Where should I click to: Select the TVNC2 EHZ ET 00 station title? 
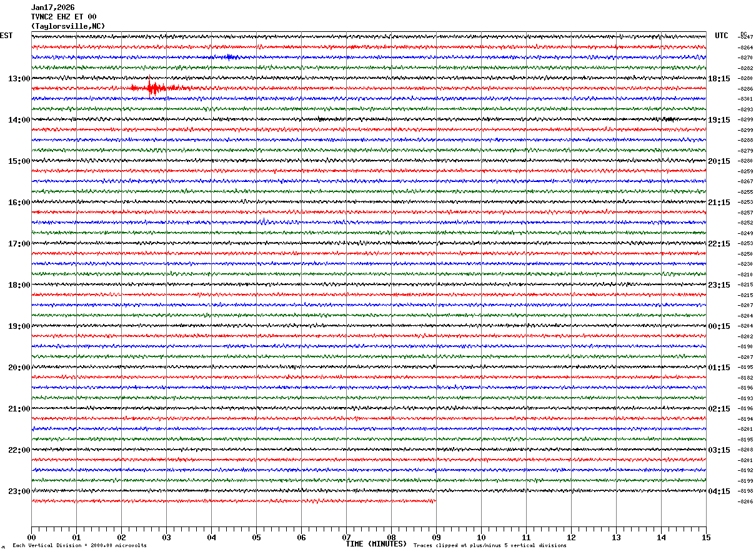coord(64,17)
